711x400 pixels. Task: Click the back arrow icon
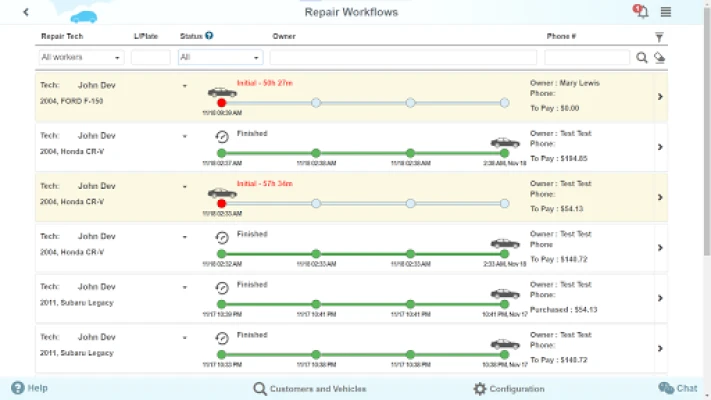coord(26,12)
